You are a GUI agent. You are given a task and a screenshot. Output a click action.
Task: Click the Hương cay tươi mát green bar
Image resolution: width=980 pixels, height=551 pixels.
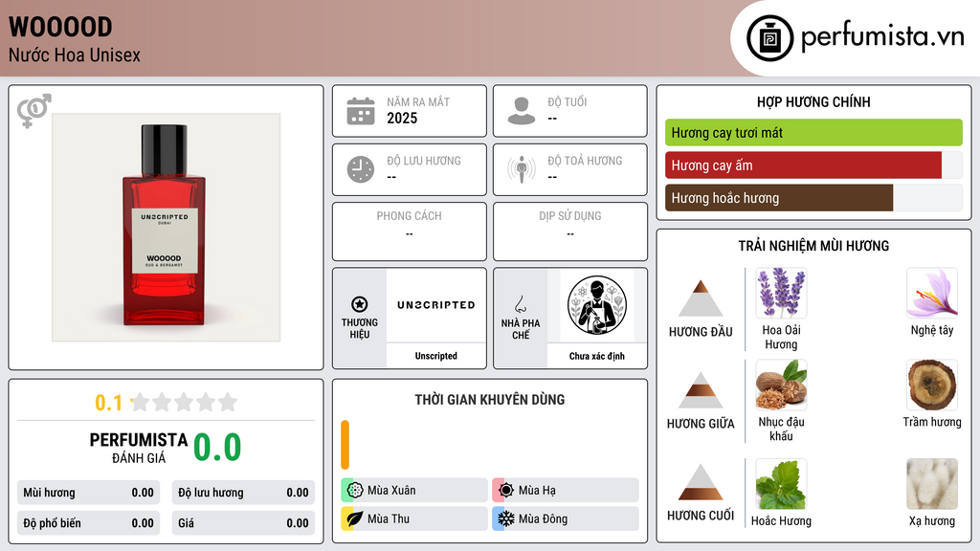813,132
